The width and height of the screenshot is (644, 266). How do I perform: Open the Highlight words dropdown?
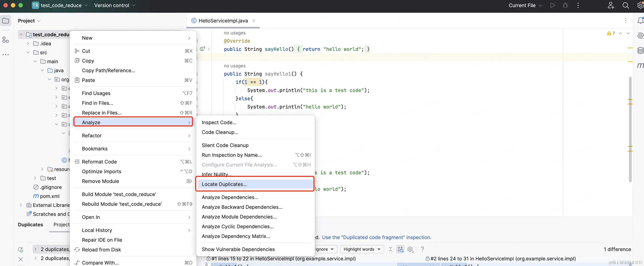tap(362, 249)
